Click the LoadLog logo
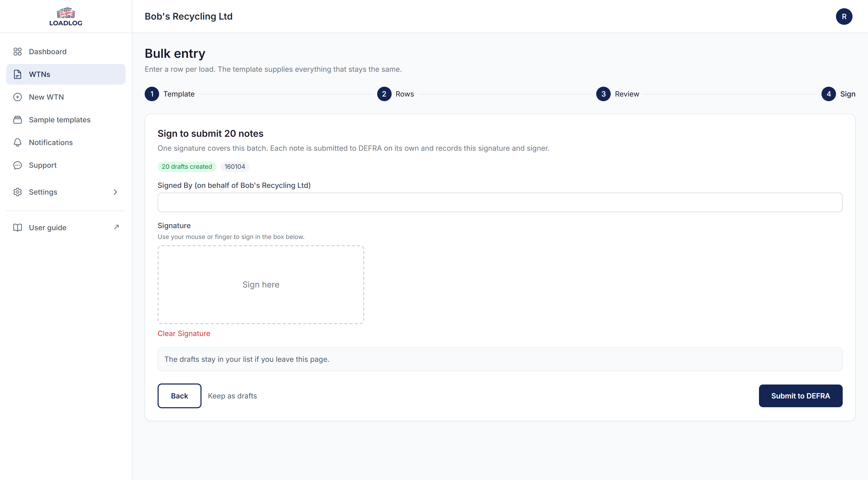The image size is (868, 480). [66, 17]
